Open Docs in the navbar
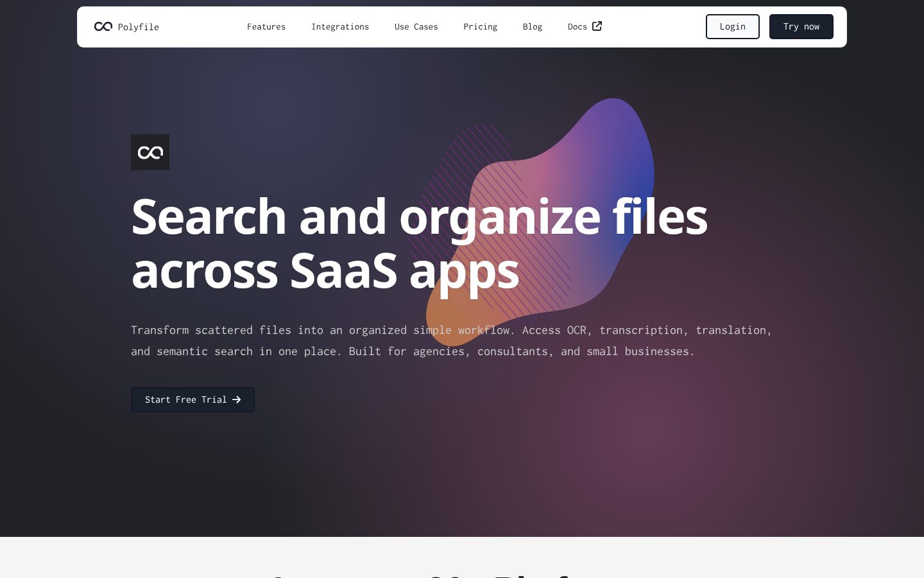 (585, 26)
